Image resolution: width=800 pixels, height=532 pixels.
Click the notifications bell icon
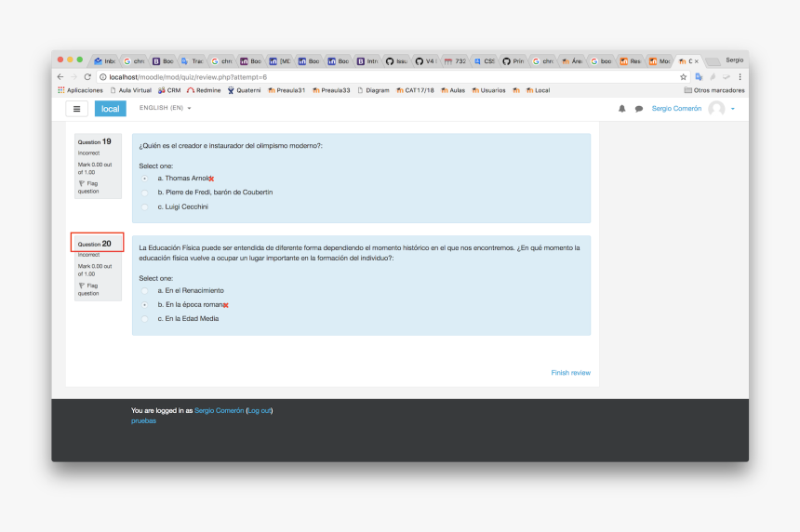click(621, 109)
